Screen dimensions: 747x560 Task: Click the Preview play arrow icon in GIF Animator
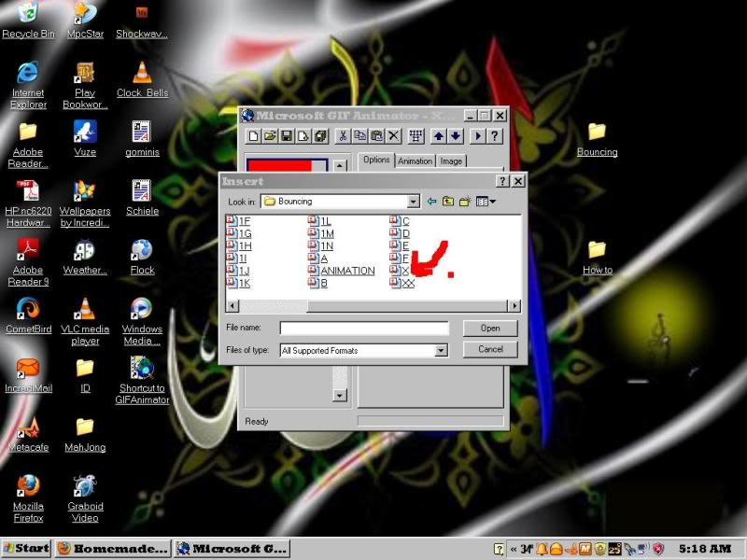click(x=478, y=136)
